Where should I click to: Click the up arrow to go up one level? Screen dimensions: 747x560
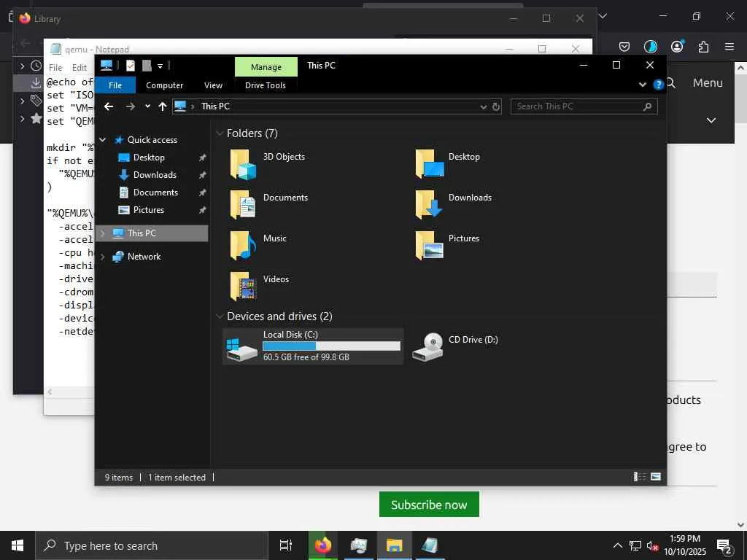click(163, 106)
